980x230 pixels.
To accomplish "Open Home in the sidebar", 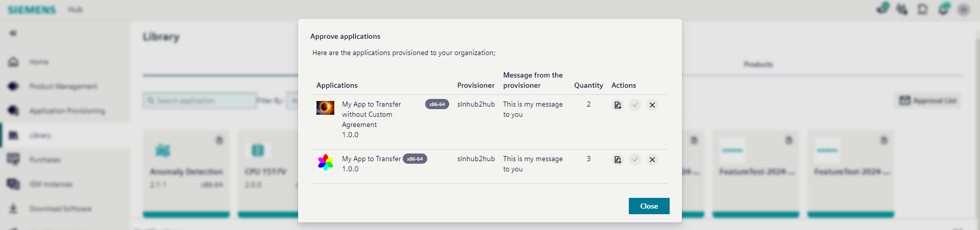I will pyautogui.click(x=39, y=62).
